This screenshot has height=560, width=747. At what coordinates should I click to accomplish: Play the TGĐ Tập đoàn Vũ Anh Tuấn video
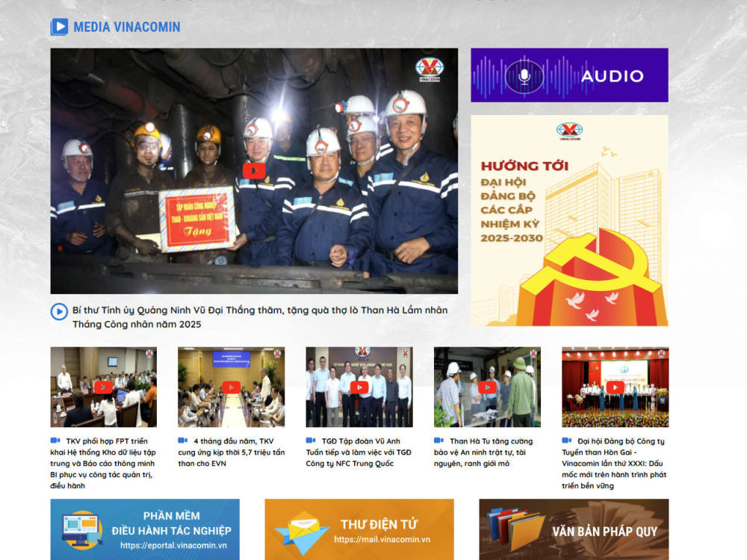359,387
